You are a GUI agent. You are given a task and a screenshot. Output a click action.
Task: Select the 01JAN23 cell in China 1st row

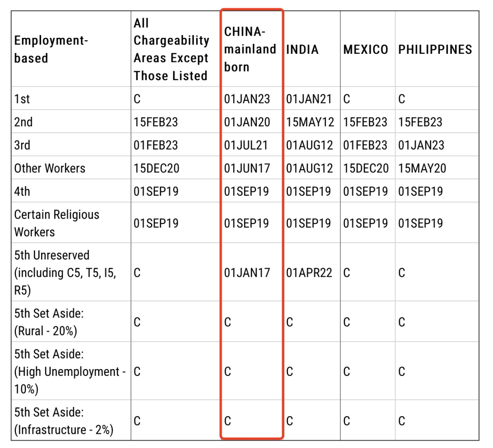click(247, 99)
